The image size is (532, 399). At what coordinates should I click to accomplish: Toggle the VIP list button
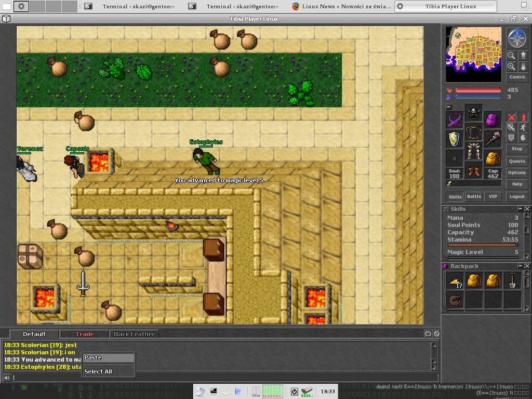(493, 196)
